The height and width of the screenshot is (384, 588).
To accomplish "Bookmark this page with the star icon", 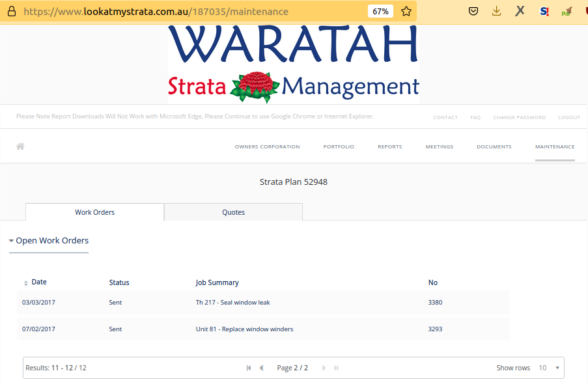I will pos(406,11).
